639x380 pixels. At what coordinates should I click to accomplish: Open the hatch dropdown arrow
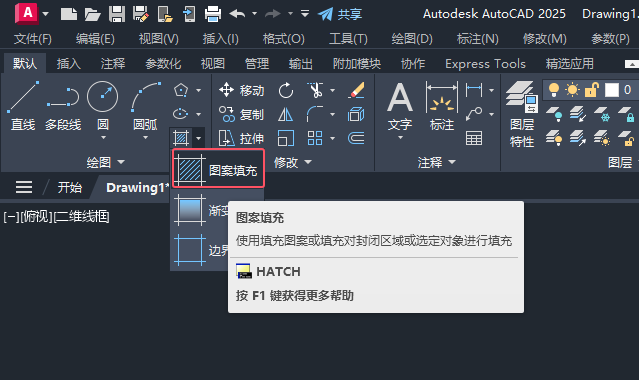(x=198, y=138)
